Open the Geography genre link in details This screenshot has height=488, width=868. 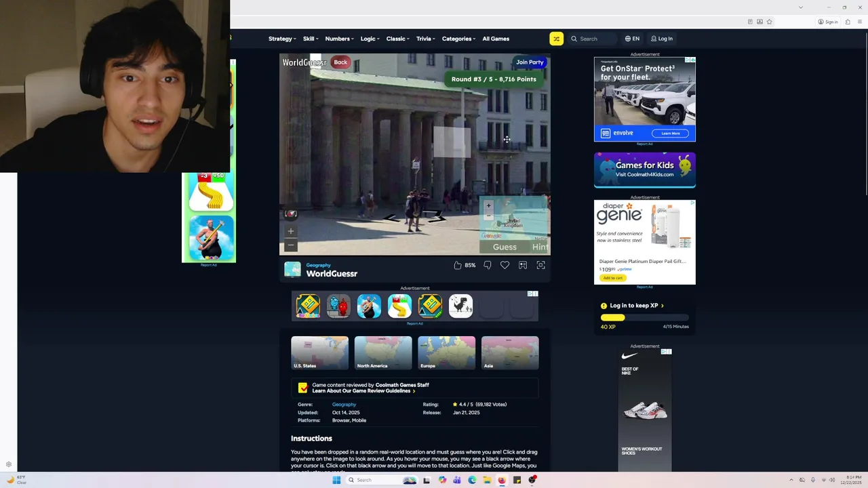click(x=344, y=405)
